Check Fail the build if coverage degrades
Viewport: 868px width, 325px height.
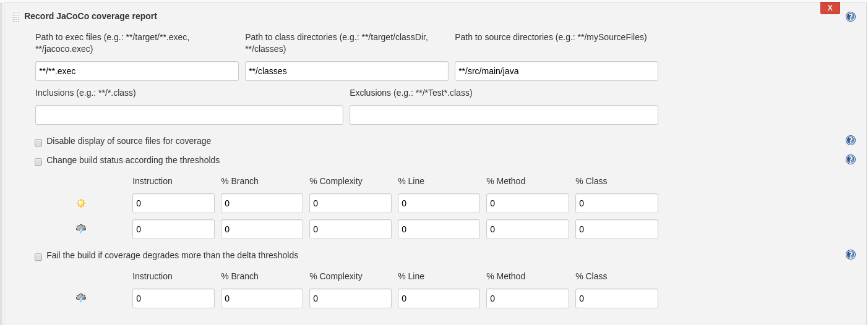(x=38, y=257)
